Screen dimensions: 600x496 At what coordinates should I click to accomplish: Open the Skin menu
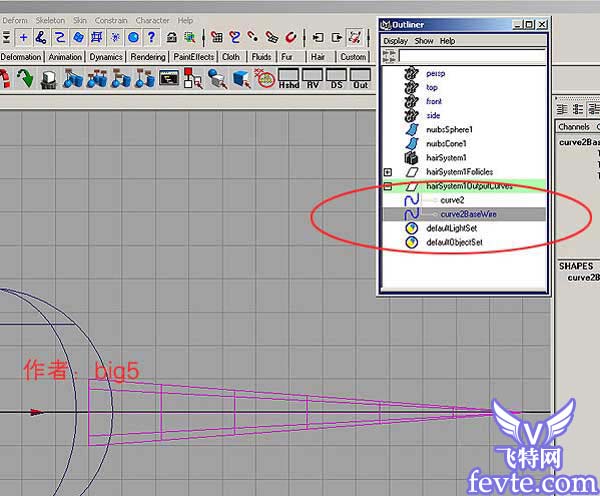(x=80, y=20)
